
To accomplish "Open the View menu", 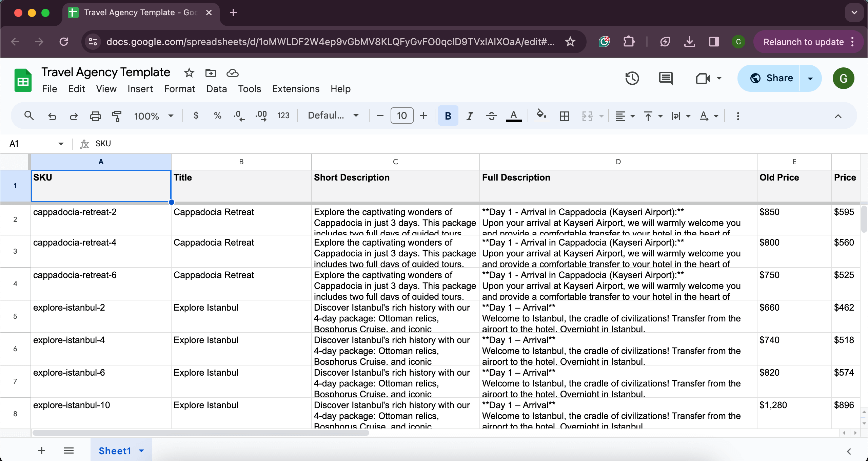I will pyautogui.click(x=106, y=89).
